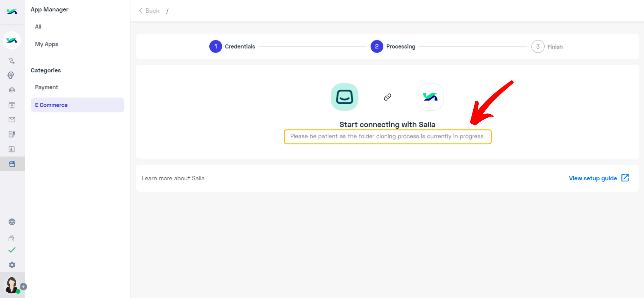Screen dimensions: 644x298
Task: Click the Salla app icon
Action: 344,97
